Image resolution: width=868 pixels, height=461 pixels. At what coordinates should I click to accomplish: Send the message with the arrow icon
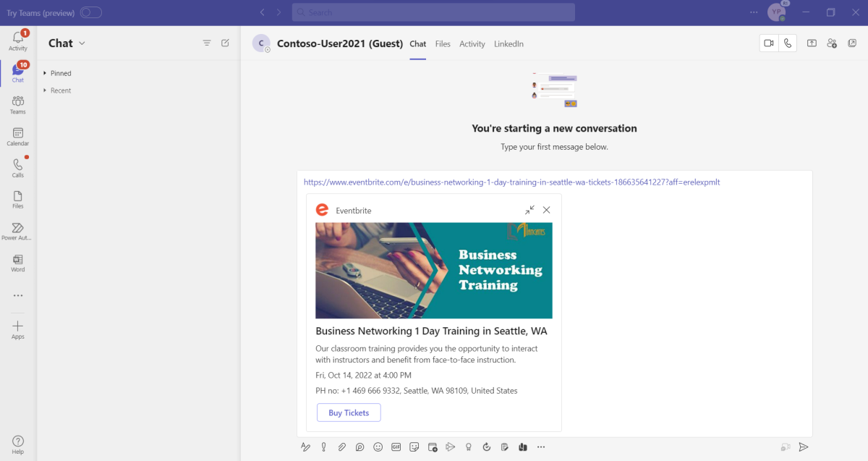coord(803,447)
